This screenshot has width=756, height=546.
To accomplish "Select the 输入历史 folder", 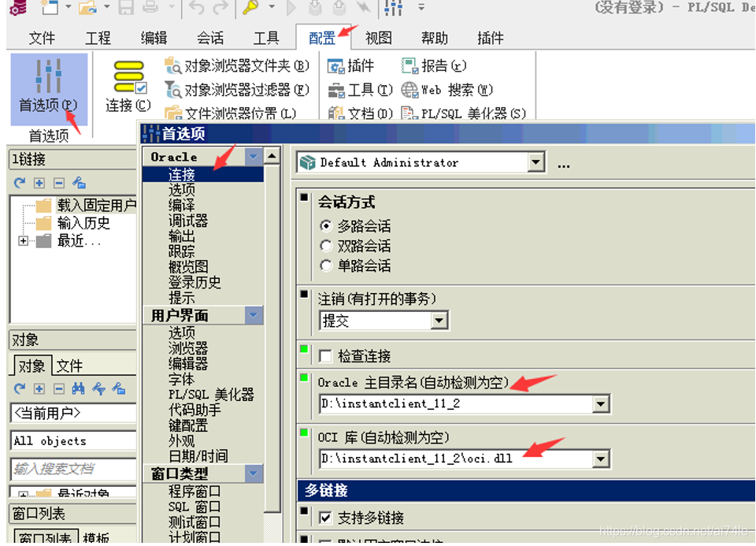I will (73, 223).
